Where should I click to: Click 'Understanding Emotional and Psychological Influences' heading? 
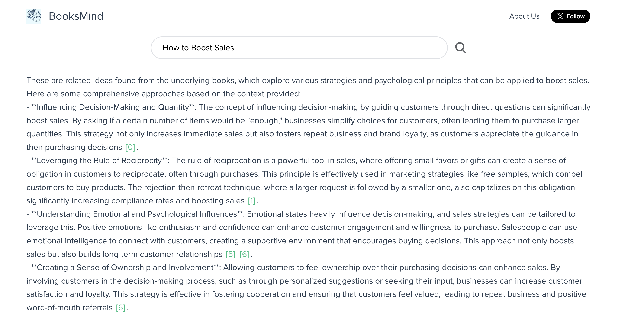point(137,214)
